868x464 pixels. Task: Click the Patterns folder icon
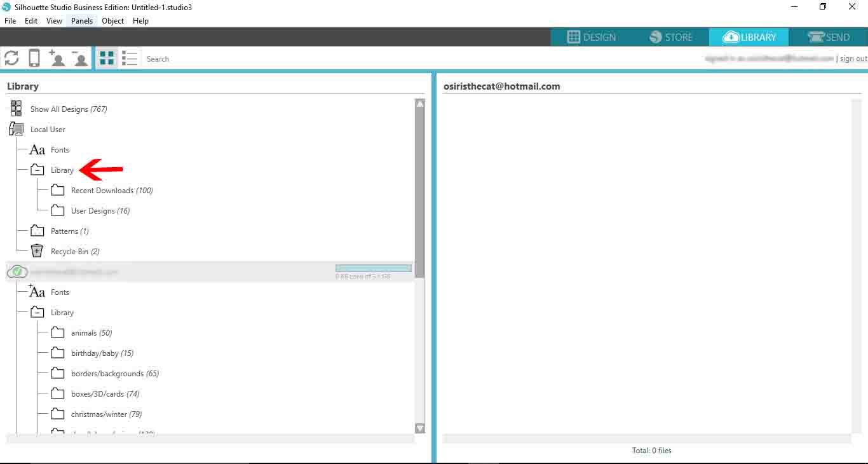pyautogui.click(x=37, y=231)
